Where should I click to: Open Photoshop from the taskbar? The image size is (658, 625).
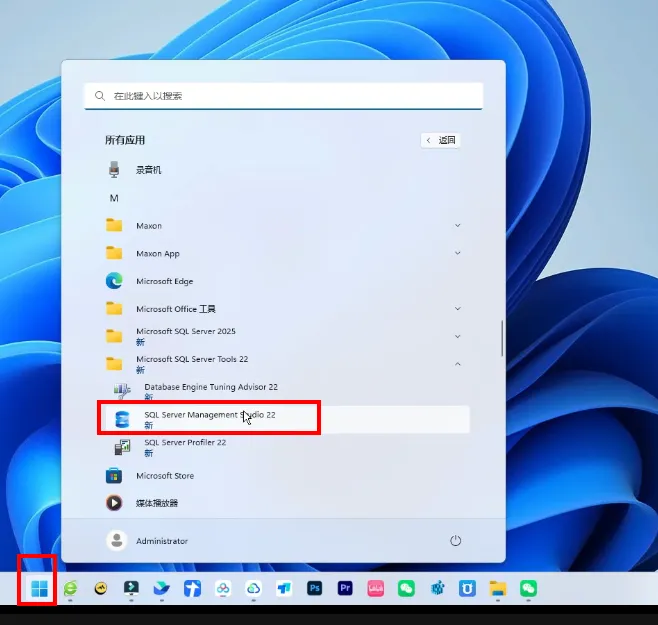coord(315,588)
